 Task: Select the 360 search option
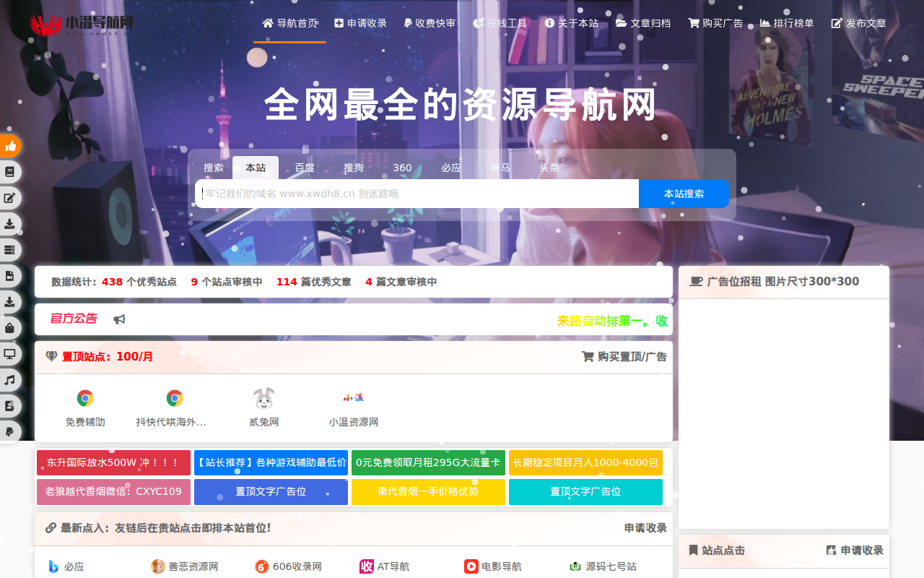point(402,167)
